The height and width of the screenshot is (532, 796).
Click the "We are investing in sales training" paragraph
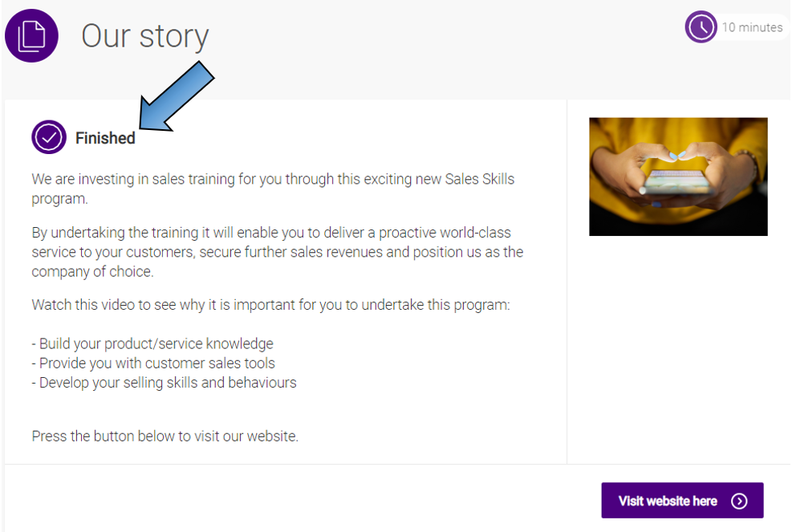[273, 188]
